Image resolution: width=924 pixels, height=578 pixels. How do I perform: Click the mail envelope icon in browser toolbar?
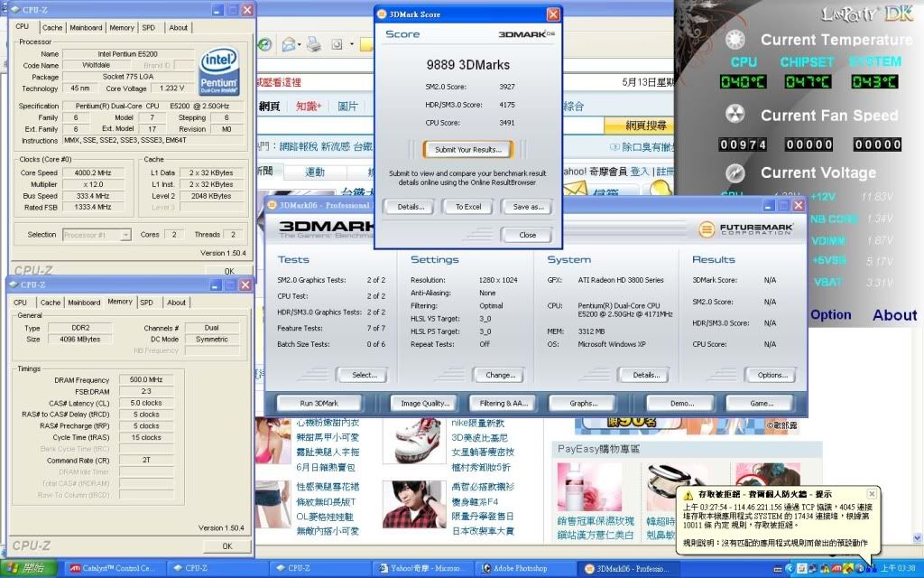click(x=288, y=44)
